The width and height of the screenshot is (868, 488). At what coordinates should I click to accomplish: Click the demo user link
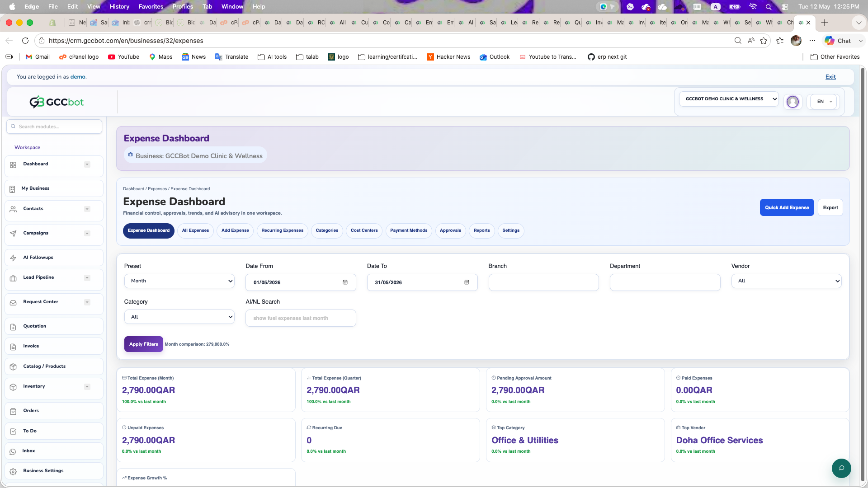point(78,77)
